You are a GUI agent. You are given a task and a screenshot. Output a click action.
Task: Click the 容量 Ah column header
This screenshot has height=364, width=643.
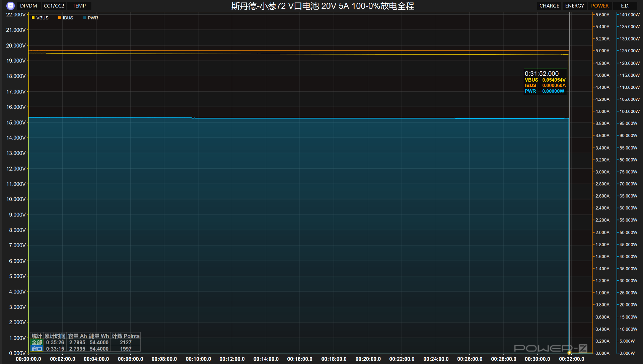click(77, 336)
